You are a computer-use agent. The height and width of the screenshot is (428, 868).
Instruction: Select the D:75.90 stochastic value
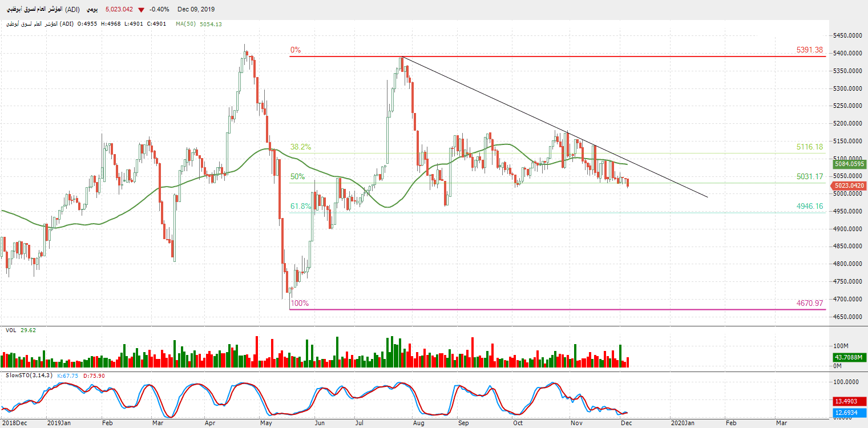(x=94, y=375)
